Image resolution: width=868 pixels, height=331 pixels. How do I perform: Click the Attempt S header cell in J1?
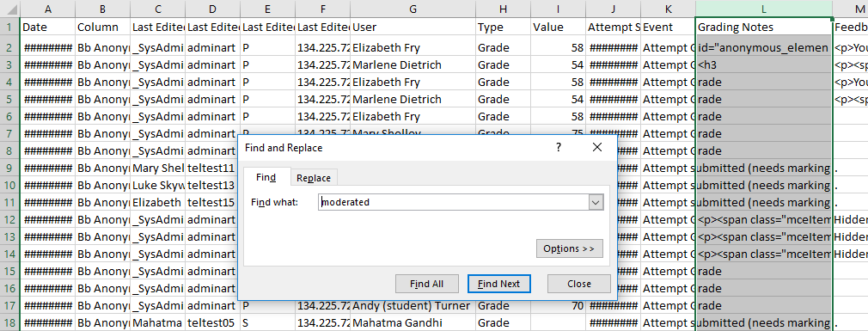(x=614, y=28)
